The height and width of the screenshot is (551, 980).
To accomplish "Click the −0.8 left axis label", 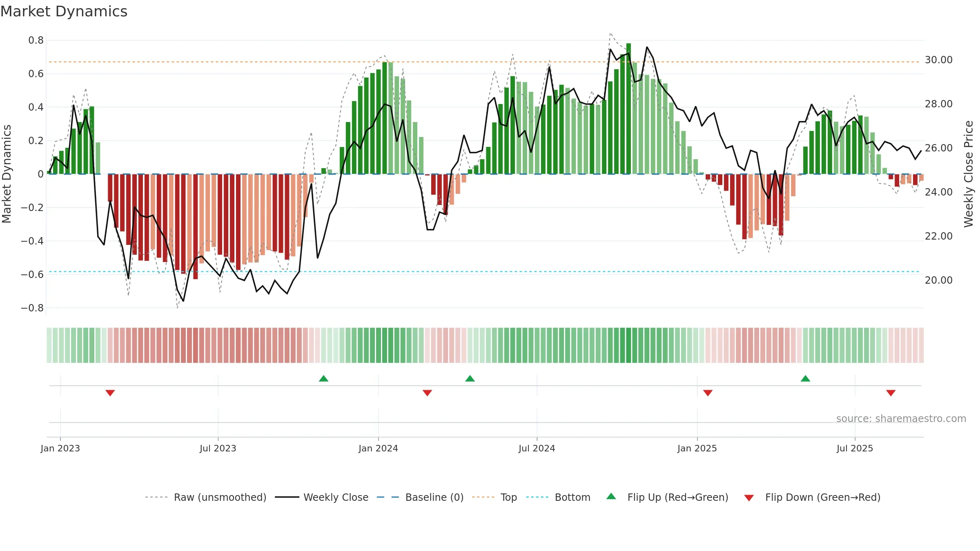I will (x=32, y=308).
